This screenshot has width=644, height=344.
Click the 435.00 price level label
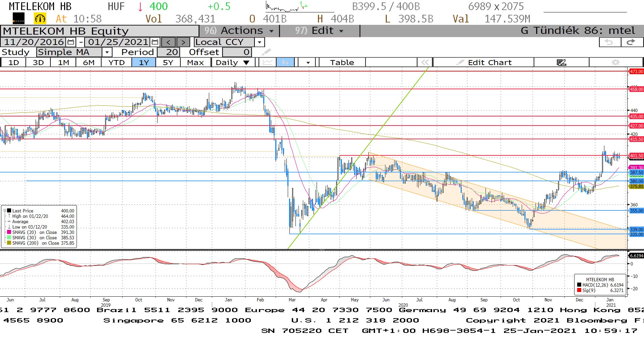tap(636, 116)
